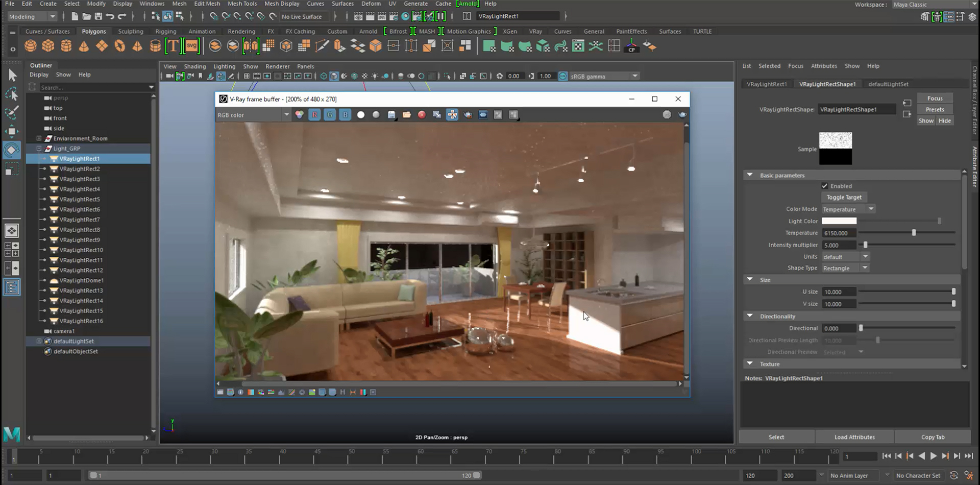Click the Toggle Target button
The image size is (980, 485).
point(844,197)
